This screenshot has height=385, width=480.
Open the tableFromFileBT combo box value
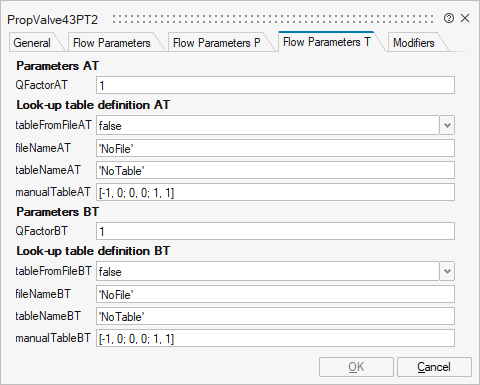pos(268,271)
